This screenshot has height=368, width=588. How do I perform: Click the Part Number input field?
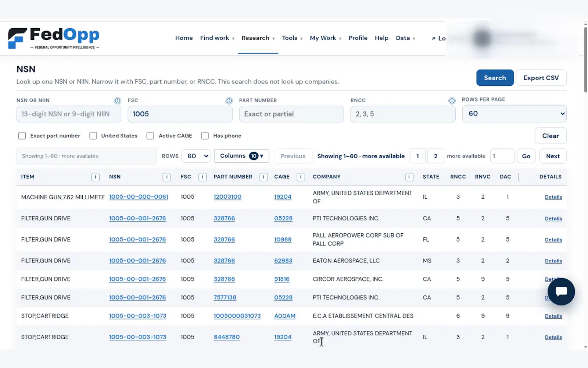291,114
